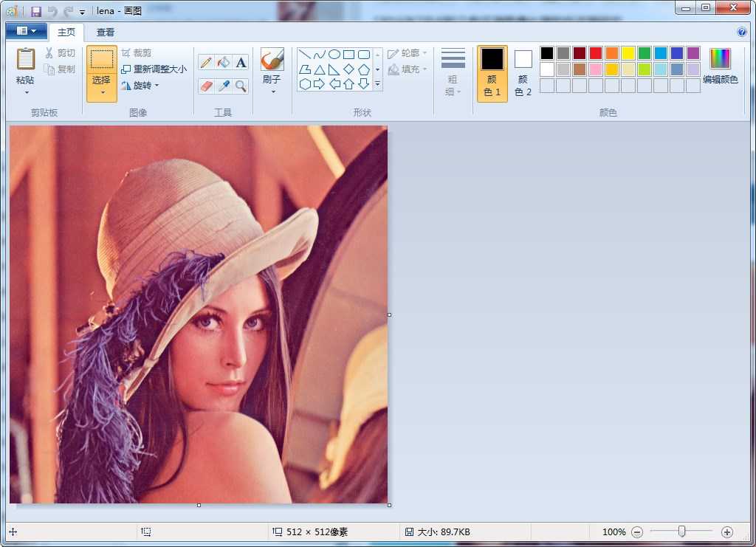This screenshot has width=756, height=547.
Task: Select the Text tool
Action: click(x=241, y=62)
